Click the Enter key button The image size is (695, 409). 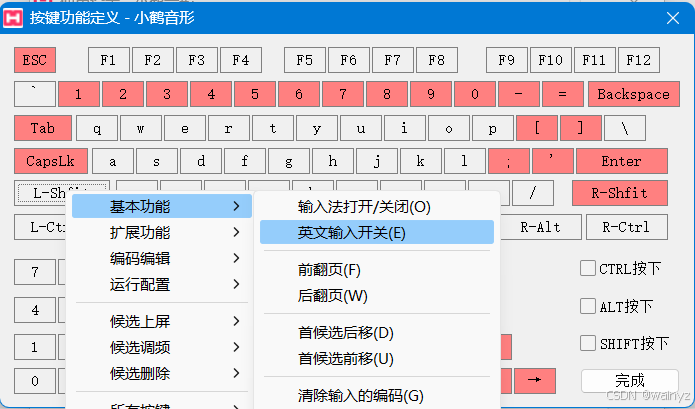621,161
